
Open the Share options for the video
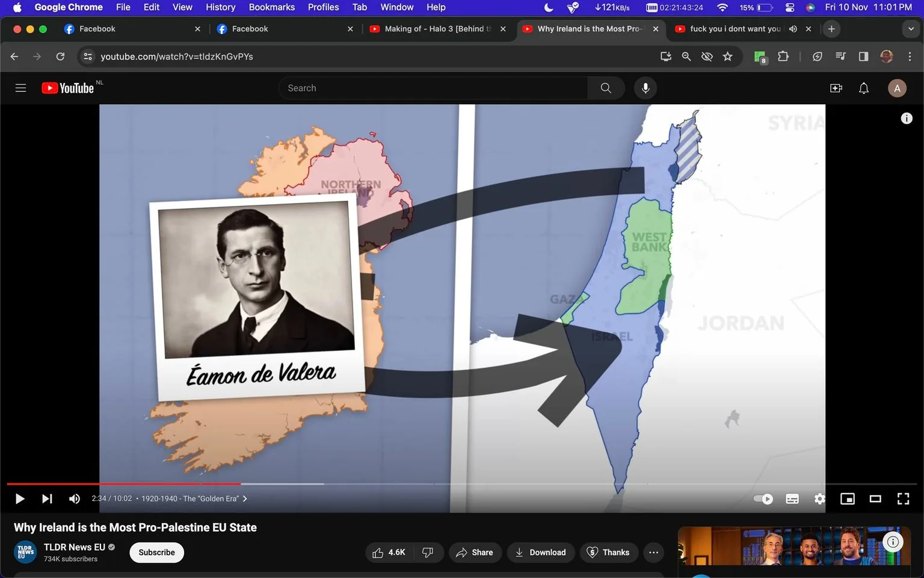point(475,552)
